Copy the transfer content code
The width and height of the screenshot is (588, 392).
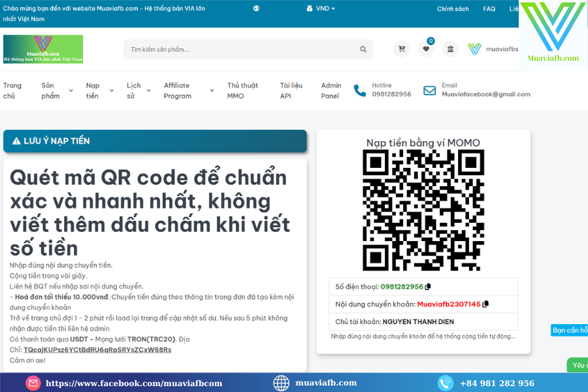(x=485, y=304)
